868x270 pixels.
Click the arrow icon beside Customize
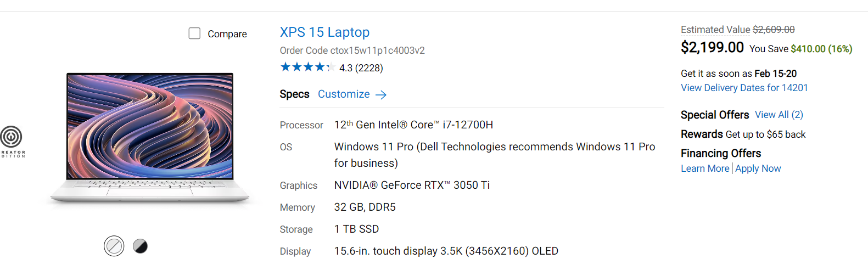tap(381, 95)
